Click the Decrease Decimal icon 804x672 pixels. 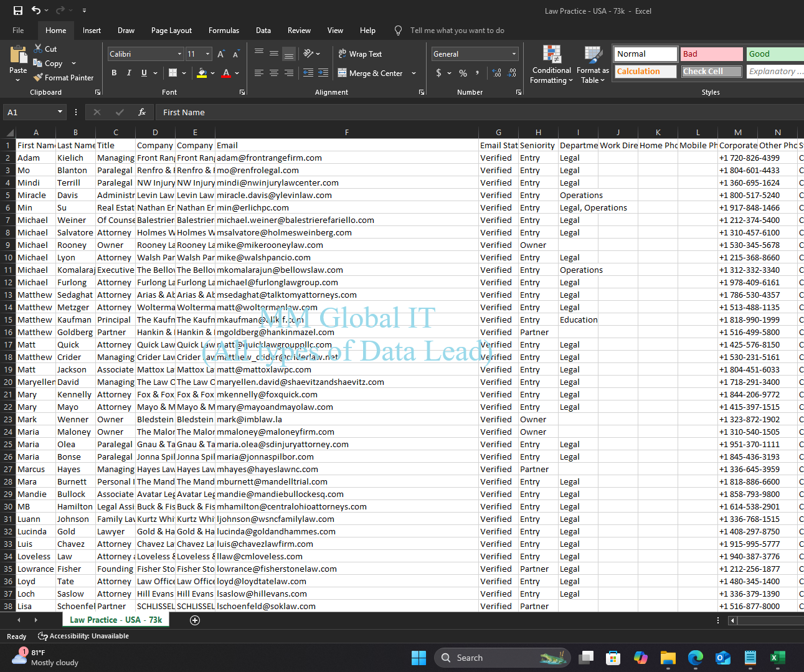[512, 73]
